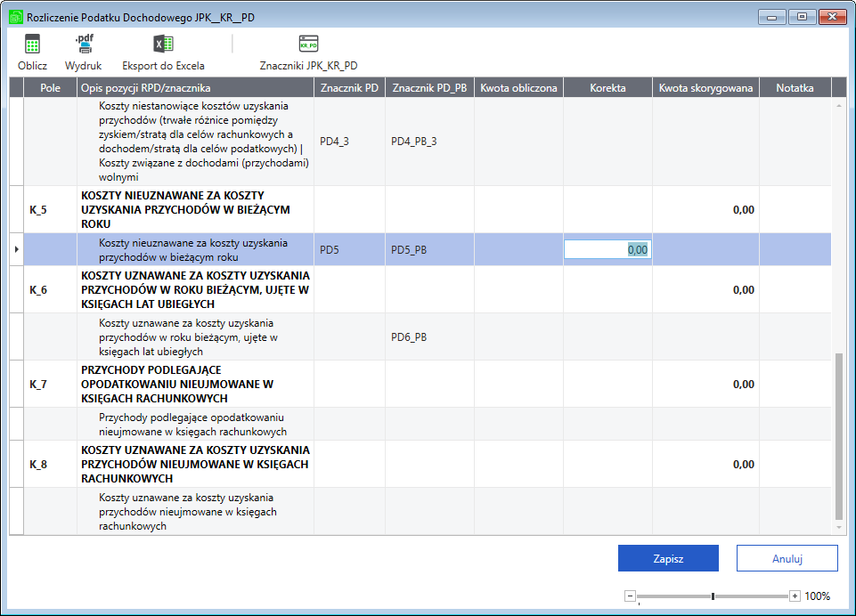Click the Notatka column header
The image size is (856, 616).
(x=795, y=87)
